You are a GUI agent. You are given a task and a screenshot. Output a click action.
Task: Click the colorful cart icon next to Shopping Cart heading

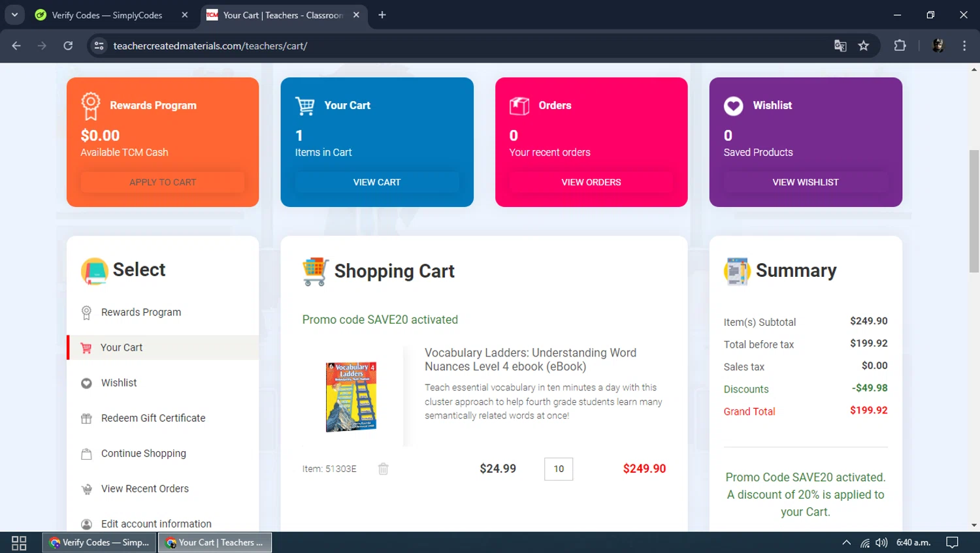[316, 272]
